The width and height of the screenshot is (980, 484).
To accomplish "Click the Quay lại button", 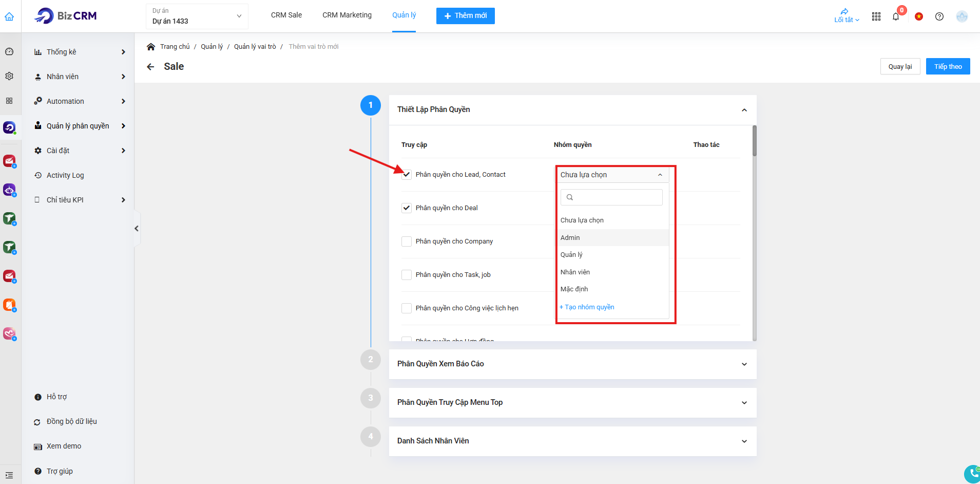I will (900, 66).
